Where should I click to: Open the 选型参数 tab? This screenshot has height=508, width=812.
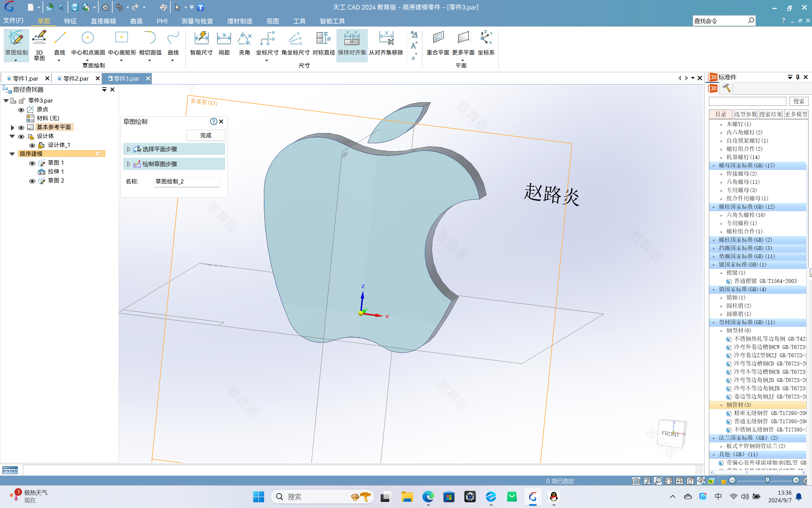click(x=745, y=114)
